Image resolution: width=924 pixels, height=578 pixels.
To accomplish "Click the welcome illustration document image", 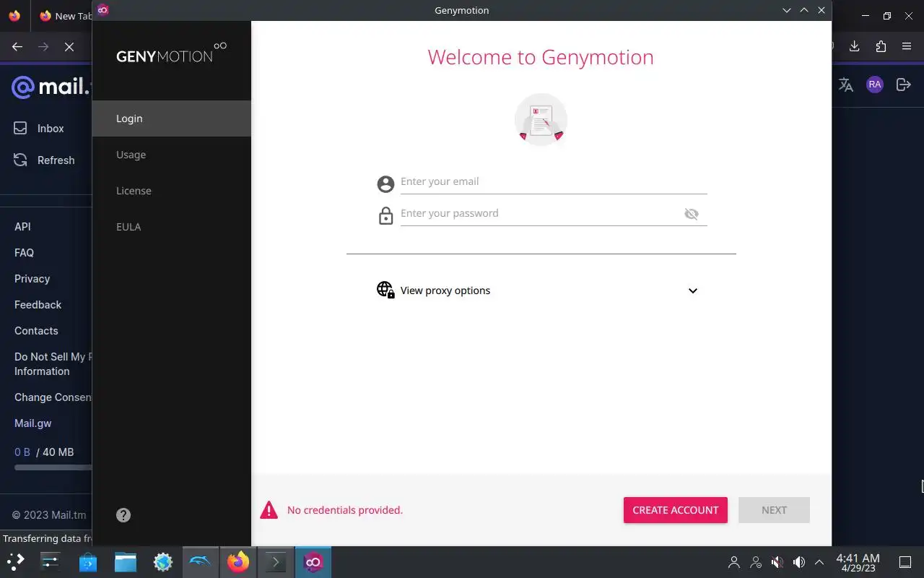I will 541,120.
